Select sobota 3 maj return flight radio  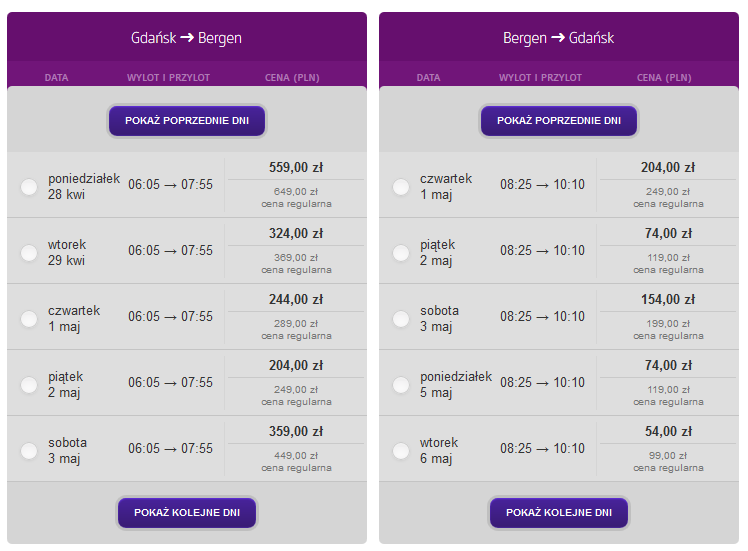(x=401, y=318)
